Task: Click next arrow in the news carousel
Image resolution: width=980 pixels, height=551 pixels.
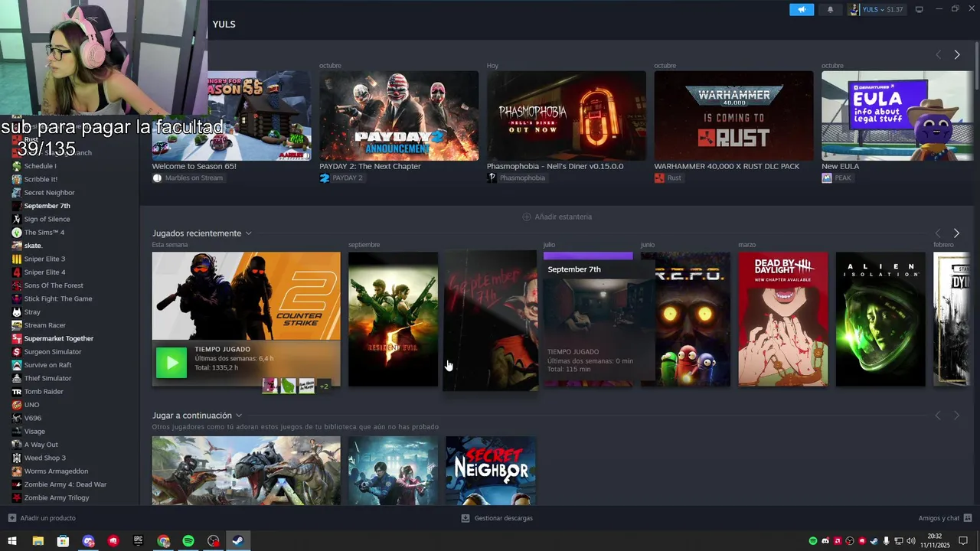Action: pos(956,54)
